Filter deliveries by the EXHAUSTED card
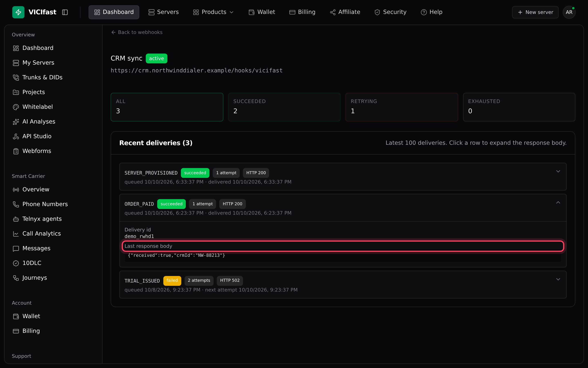This screenshot has width=588, height=368. [519, 107]
